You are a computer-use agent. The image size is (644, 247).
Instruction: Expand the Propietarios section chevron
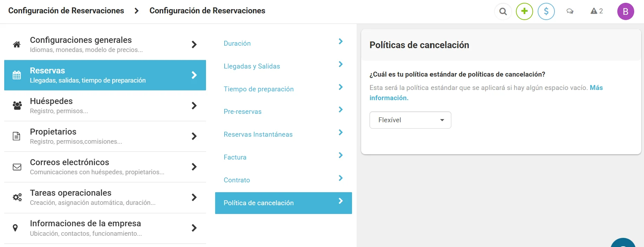(194, 136)
